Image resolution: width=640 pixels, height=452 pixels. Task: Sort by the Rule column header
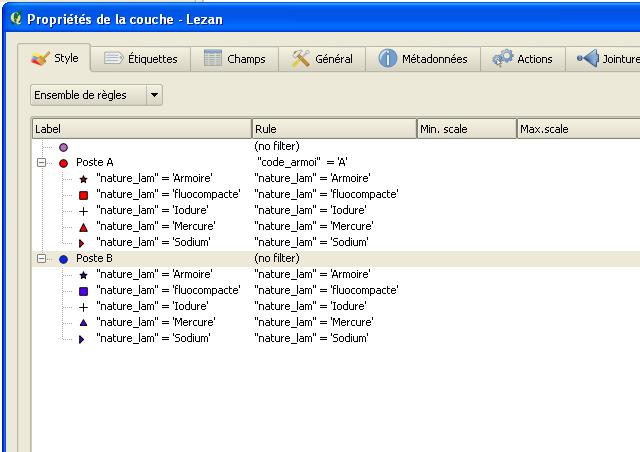(x=334, y=129)
